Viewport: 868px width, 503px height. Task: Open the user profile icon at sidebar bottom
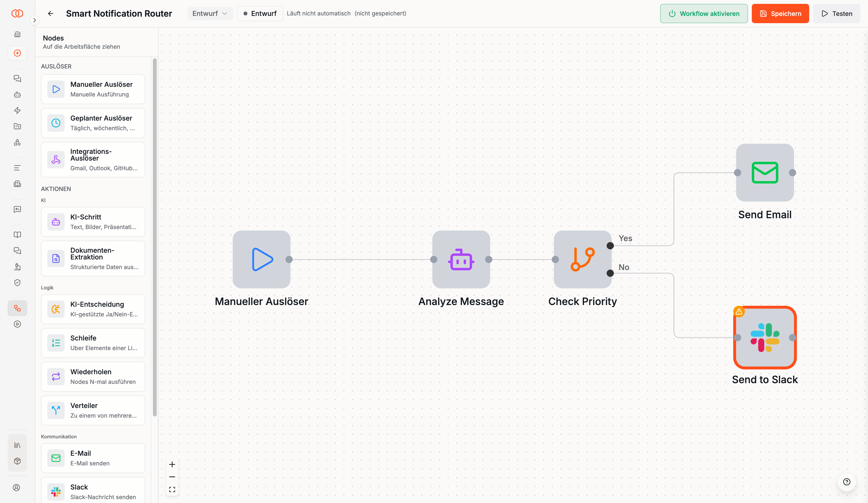tap(17, 488)
